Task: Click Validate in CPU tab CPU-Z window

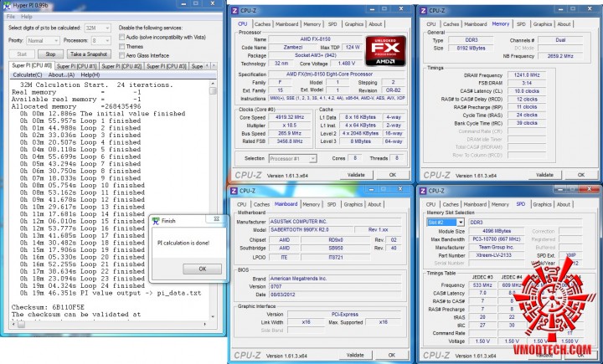Action: click(356, 175)
